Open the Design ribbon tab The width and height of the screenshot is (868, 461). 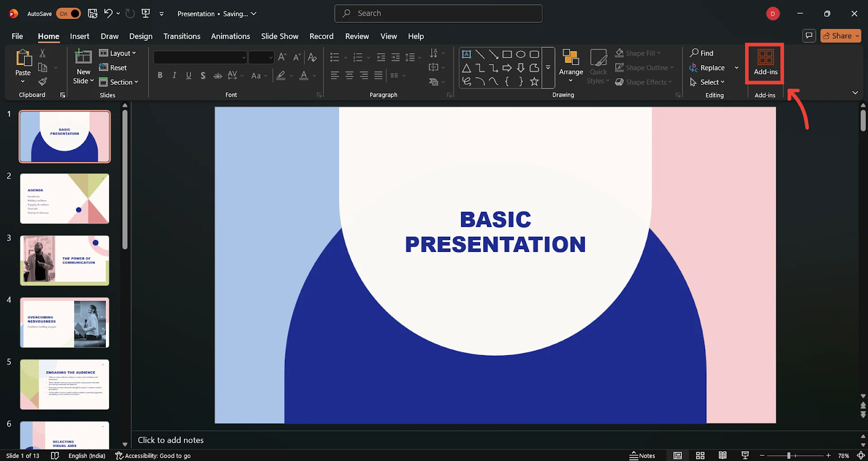point(141,36)
